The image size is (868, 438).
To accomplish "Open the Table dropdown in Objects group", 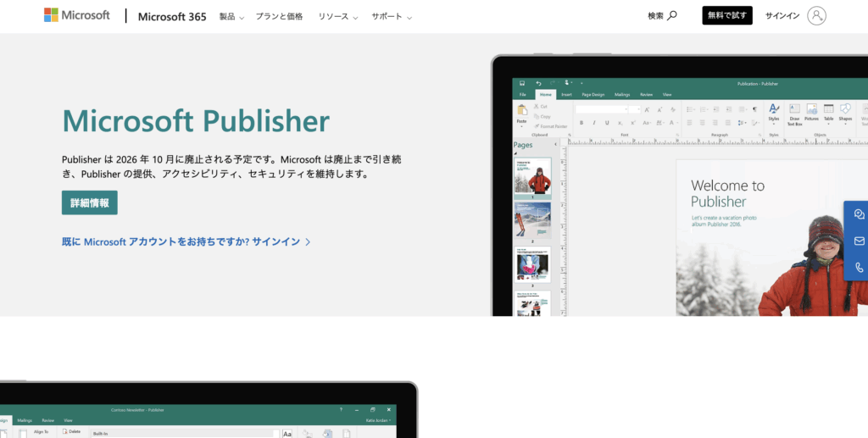I will point(829,113).
